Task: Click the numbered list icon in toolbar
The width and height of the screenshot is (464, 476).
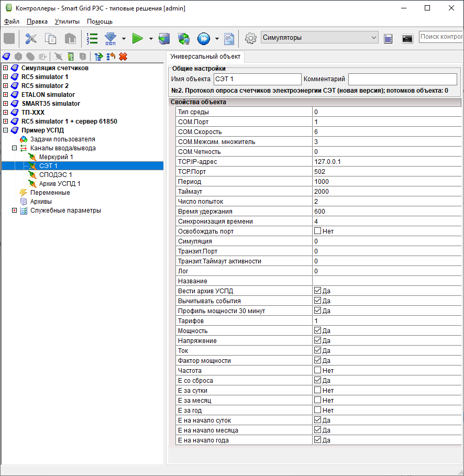Action: (x=92, y=38)
